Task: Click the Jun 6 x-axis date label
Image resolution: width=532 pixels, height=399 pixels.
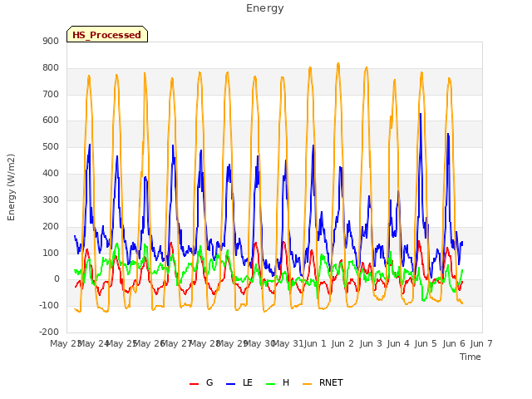Action: coord(454,343)
